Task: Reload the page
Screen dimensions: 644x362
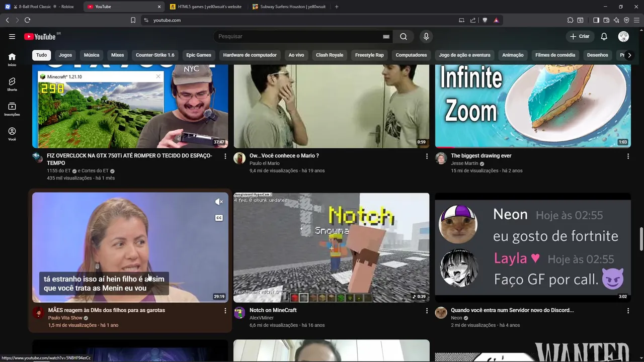Action: click(x=27, y=20)
